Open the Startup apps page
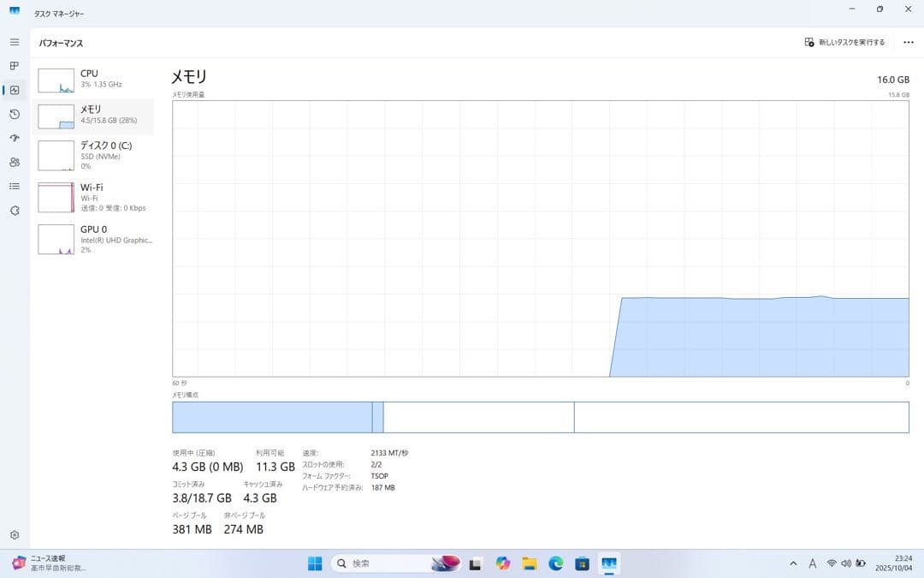 click(14, 138)
